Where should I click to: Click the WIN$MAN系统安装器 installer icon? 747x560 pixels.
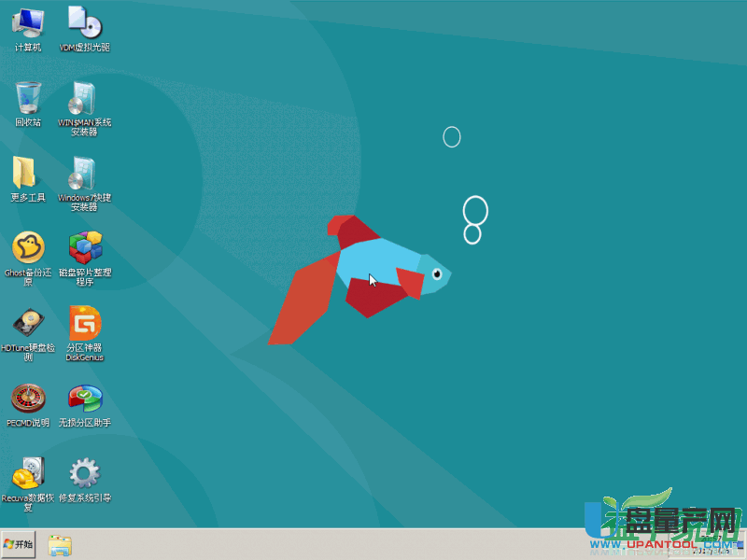coord(84,98)
